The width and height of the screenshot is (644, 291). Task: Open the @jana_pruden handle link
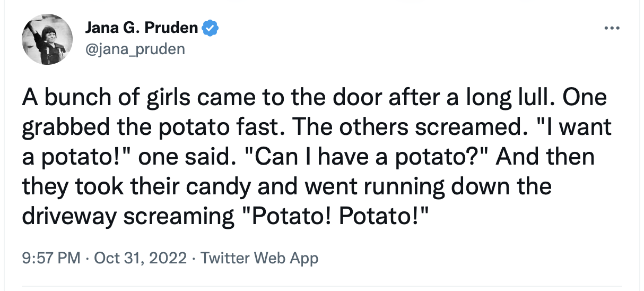135,49
